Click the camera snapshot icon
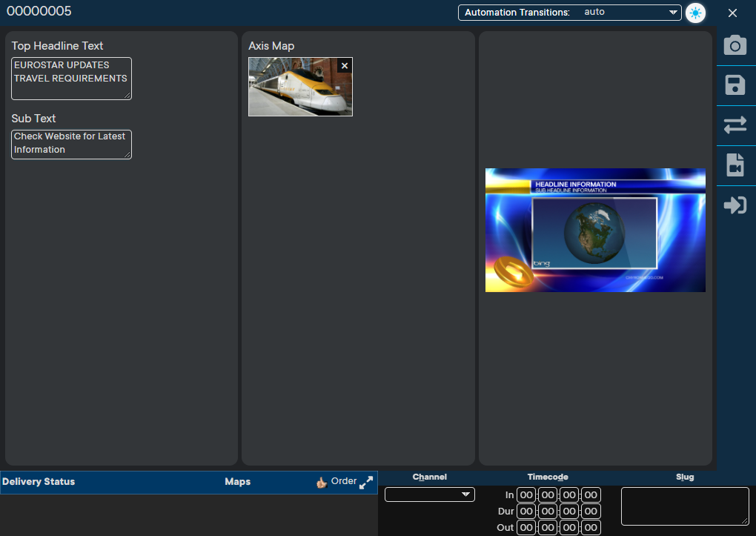This screenshot has height=536, width=756. (x=735, y=45)
